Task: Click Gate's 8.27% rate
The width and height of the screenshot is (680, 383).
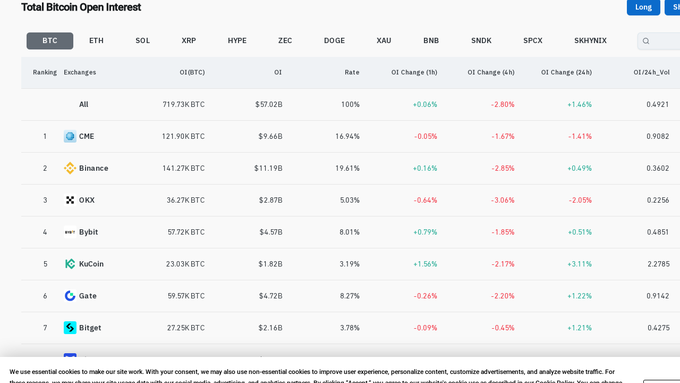Action: 350,296
